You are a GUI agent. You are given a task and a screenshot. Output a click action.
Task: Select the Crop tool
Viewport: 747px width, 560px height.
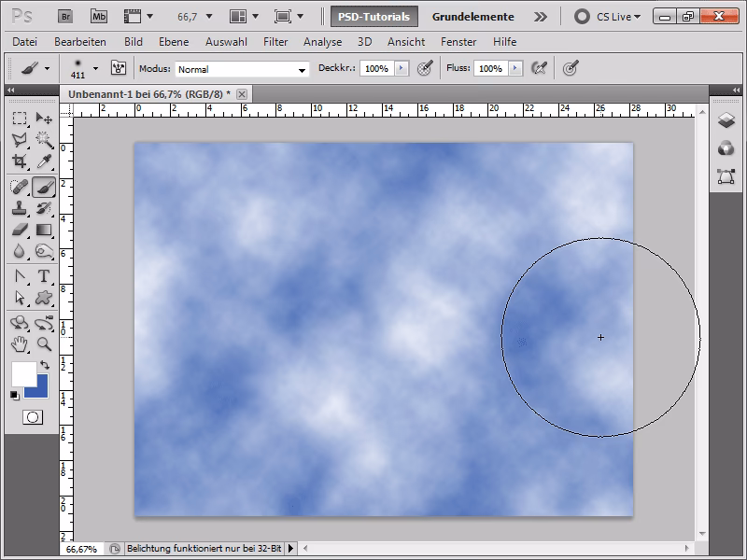[x=20, y=161]
